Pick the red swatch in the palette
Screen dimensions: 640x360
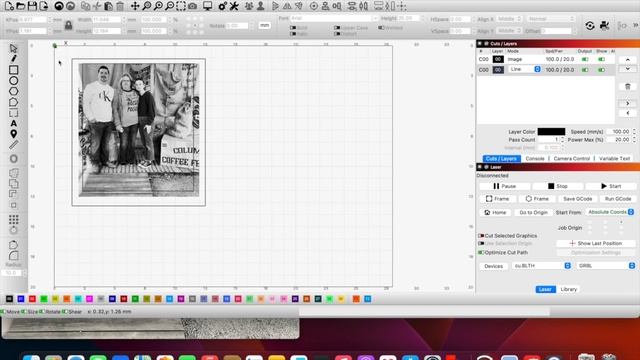point(32,299)
